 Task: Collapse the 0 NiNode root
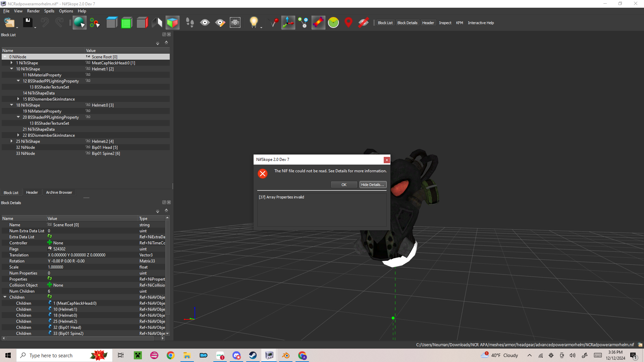click(5, 57)
